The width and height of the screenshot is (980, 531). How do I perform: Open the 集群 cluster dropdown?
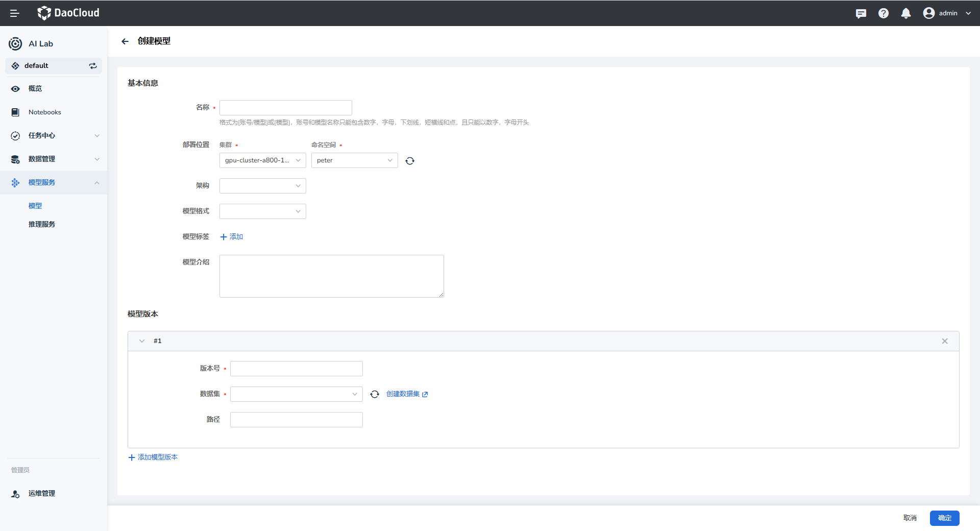point(262,160)
